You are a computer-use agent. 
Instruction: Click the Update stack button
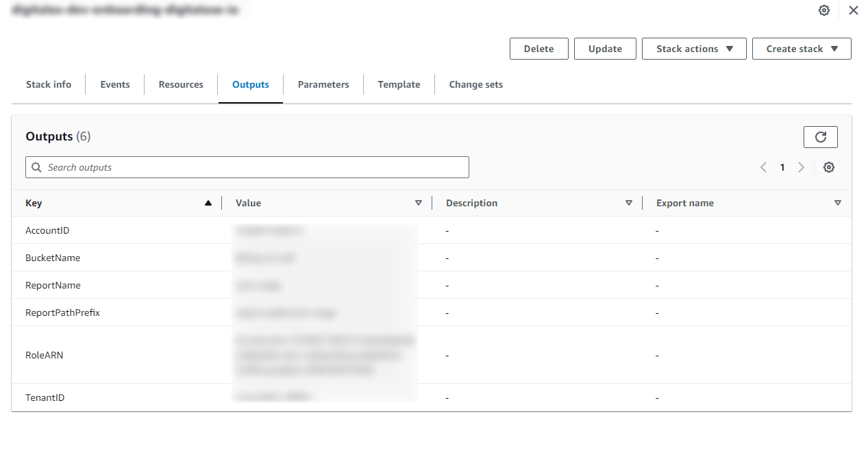click(x=605, y=49)
